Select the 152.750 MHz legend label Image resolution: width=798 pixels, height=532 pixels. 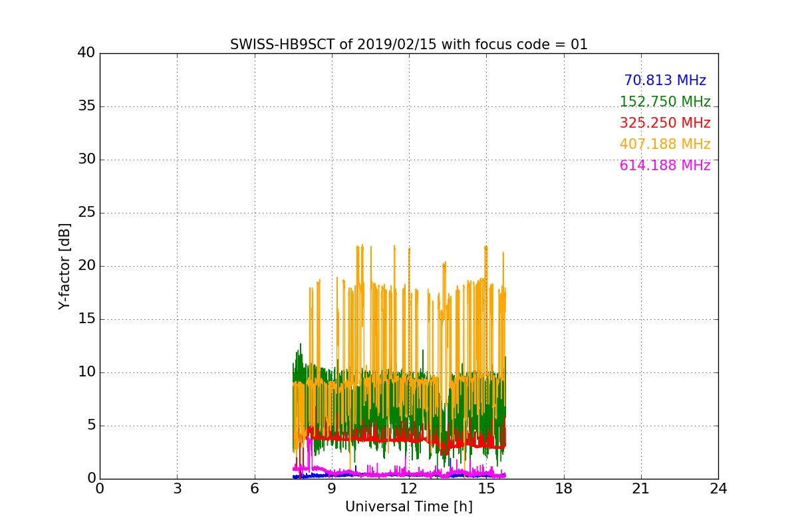click(665, 102)
